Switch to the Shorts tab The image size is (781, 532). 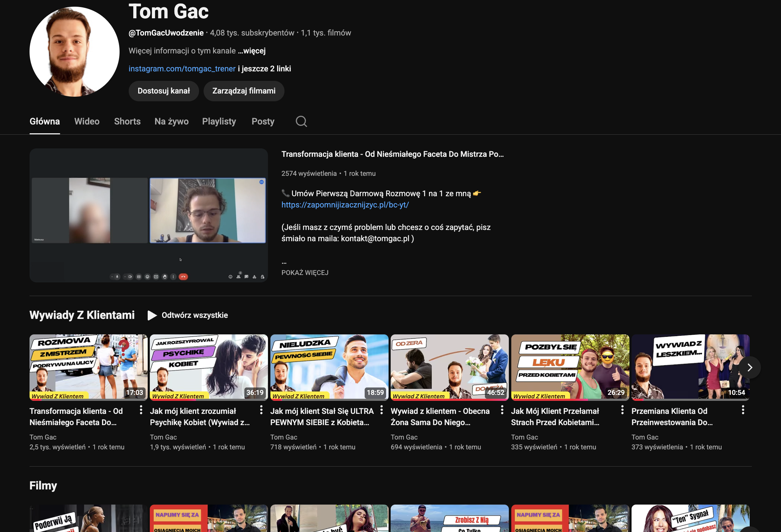click(127, 121)
